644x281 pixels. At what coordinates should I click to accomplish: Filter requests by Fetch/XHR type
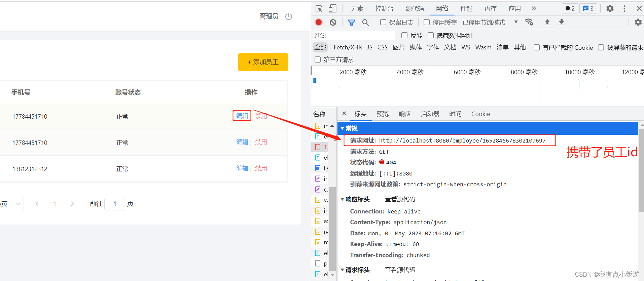(x=348, y=47)
